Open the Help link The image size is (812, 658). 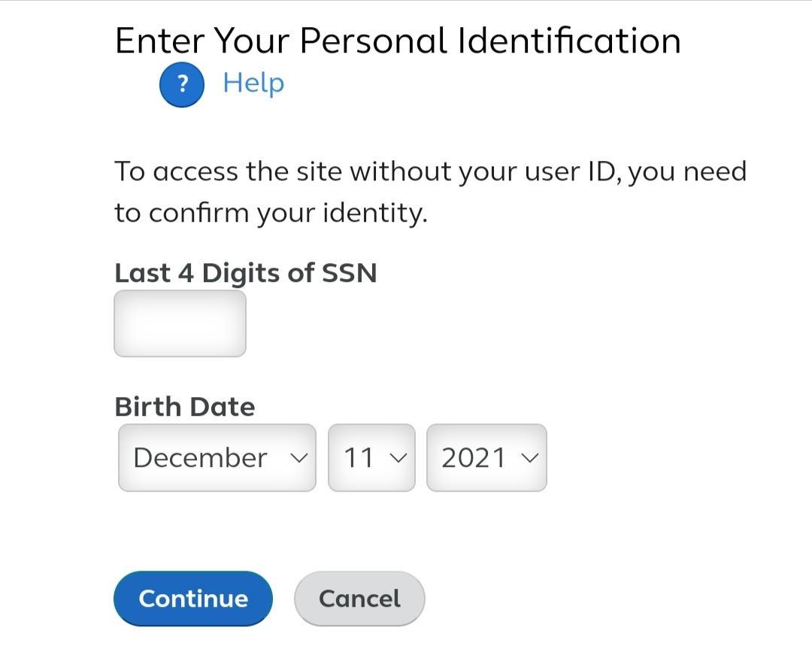point(253,83)
